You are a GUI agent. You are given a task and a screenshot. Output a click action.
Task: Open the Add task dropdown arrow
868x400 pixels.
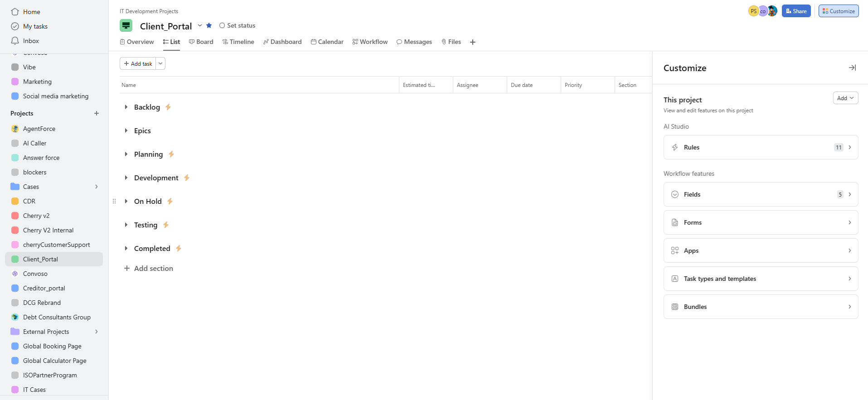click(160, 63)
